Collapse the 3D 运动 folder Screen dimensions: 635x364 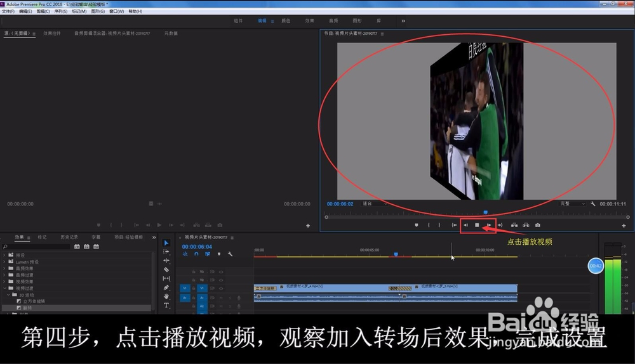pos(8,295)
